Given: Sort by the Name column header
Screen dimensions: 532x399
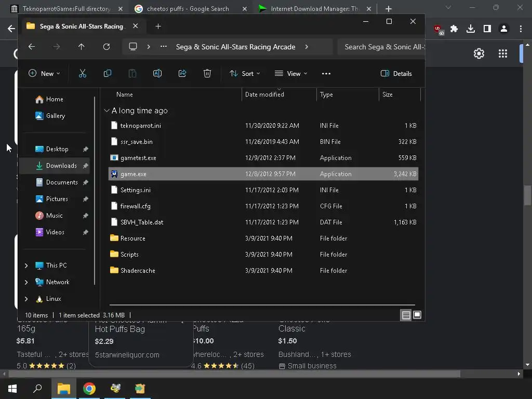Looking at the screenshot, I should 125,95.
